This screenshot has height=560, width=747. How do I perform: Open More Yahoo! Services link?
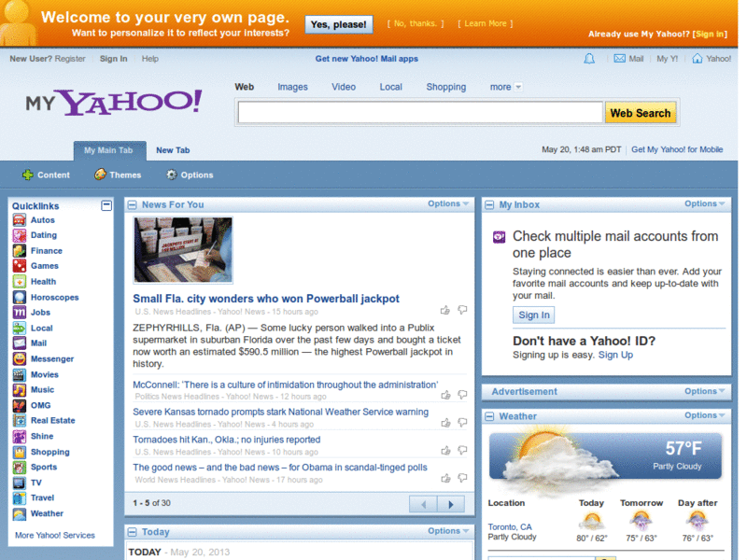click(55, 535)
